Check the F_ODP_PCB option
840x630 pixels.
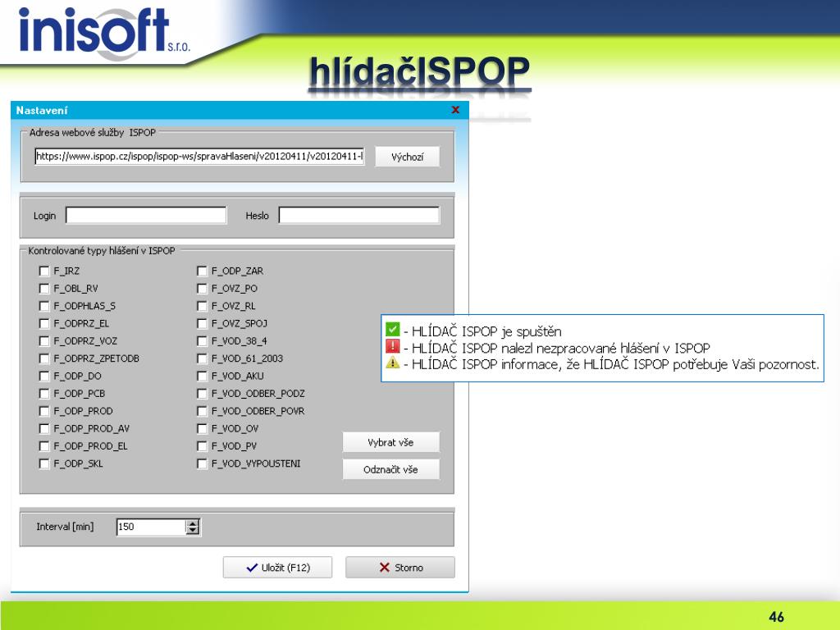[x=44, y=394]
